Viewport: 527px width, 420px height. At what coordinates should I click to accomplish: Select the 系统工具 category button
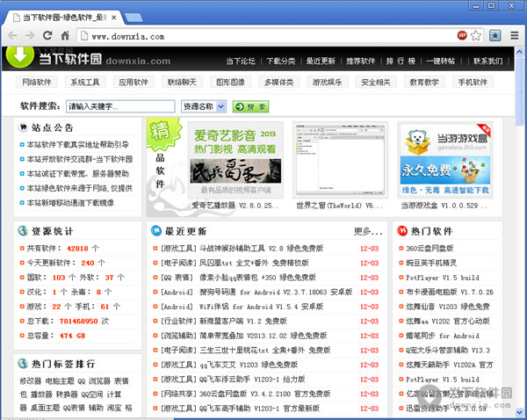85,82
